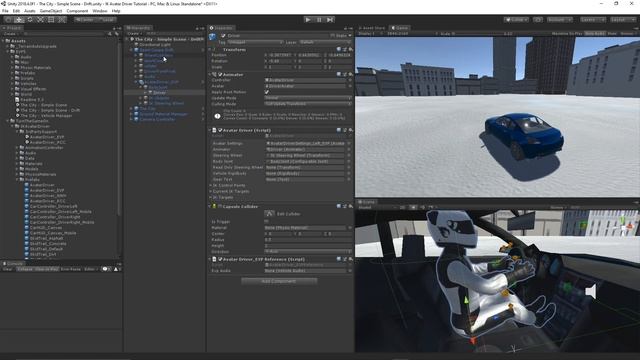Select the combined Transform tool
The width and height of the screenshot is (640, 360).
(61, 20)
